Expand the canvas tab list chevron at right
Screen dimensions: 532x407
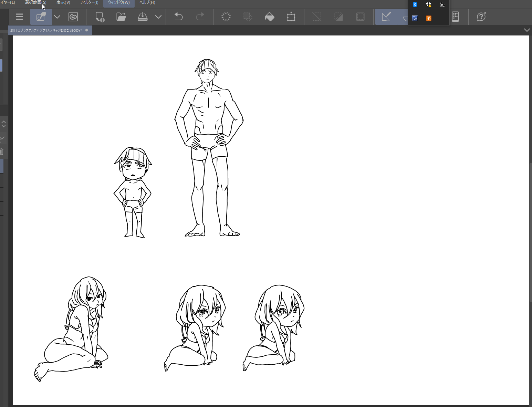coord(526,30)
